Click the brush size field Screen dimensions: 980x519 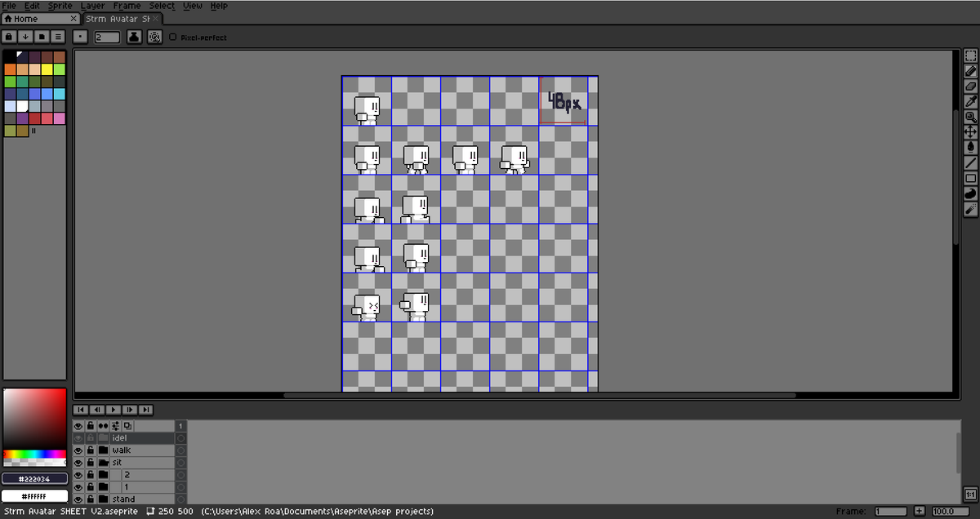107,37
